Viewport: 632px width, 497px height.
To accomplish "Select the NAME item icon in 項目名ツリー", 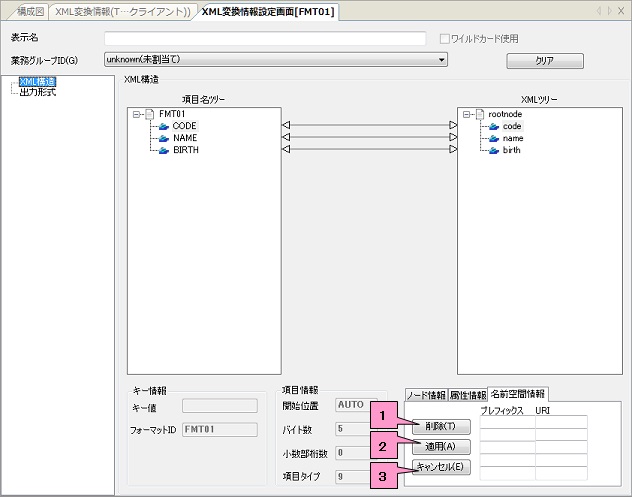I will pyautogui.click(x=164, y=138).
